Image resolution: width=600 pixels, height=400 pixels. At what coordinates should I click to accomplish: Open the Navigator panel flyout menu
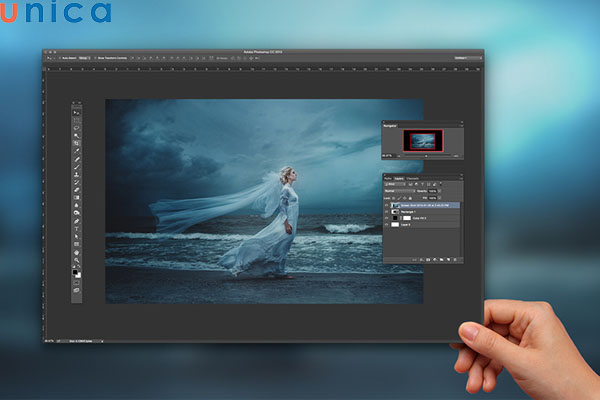pyautogui.click(x=461, y=126)
